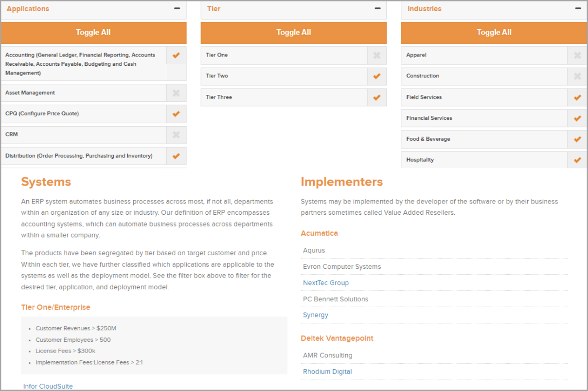Click the checkmark icon beside the Accounting filter
Image resolution: width=588 pixels, height=391 pixels.
point(176,55)
